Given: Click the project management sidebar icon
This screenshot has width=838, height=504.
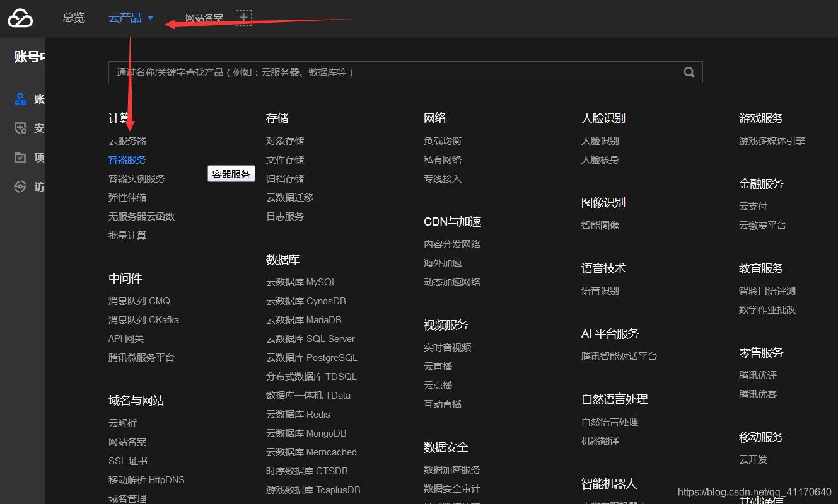Looking at the screenshot, I should tap(21, 157).
